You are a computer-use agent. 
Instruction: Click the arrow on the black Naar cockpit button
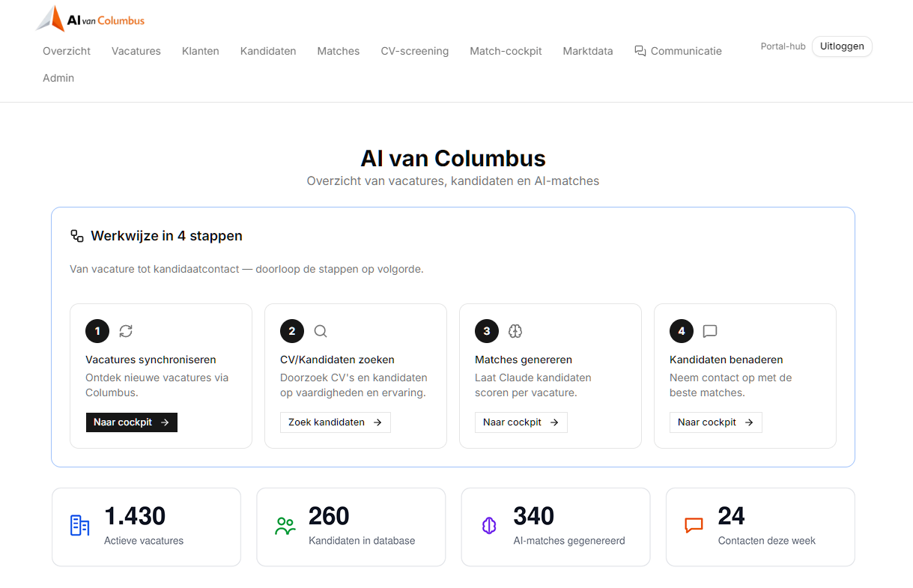click(165, 422)
